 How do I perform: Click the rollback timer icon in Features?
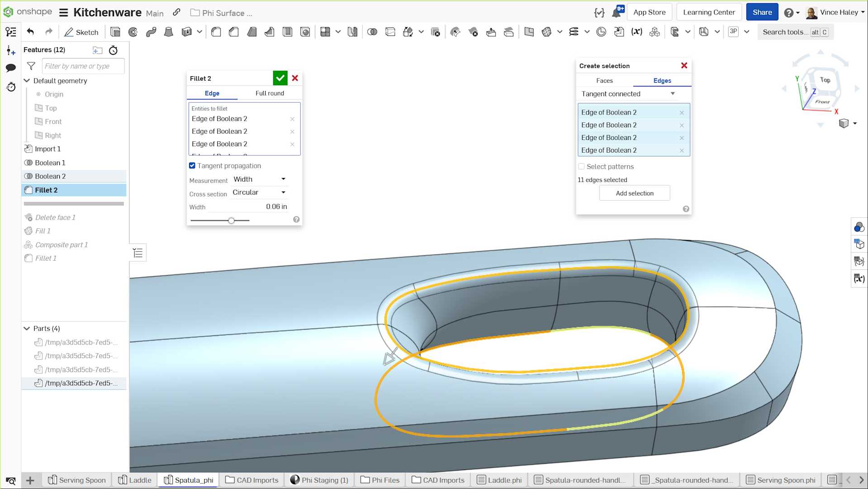[114, 50]
